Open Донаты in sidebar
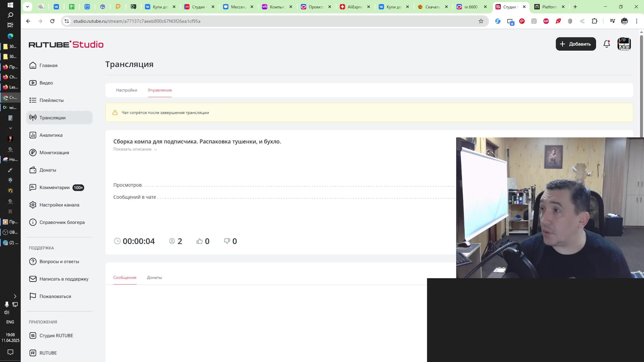The image size is (644, 362). tap(48, 170)
